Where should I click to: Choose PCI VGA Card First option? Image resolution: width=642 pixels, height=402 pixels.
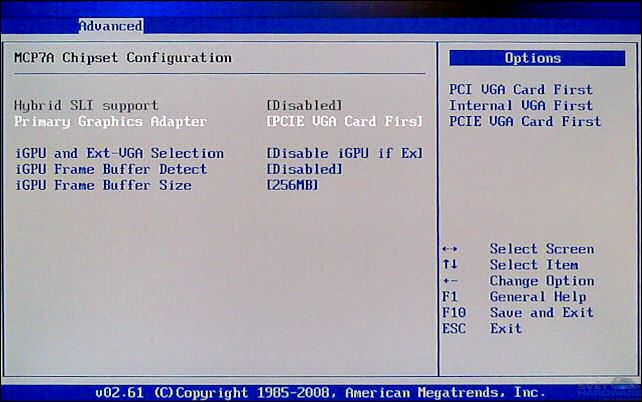520,89
